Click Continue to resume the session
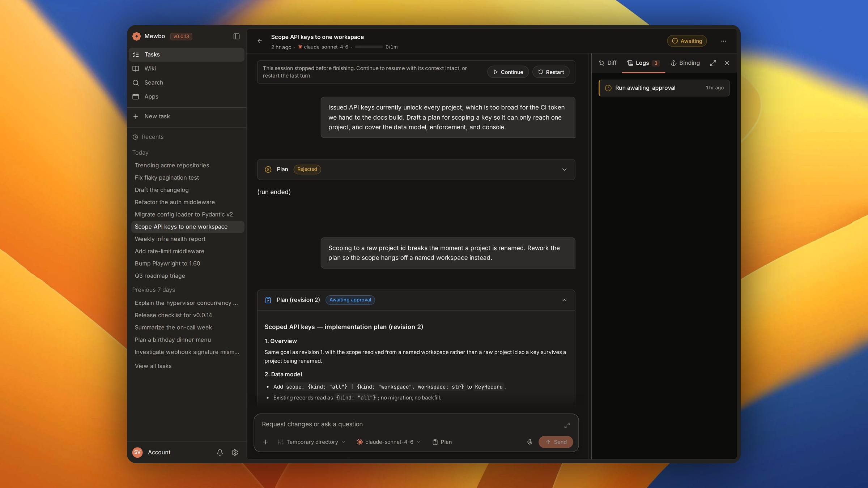 coord(508,72)
